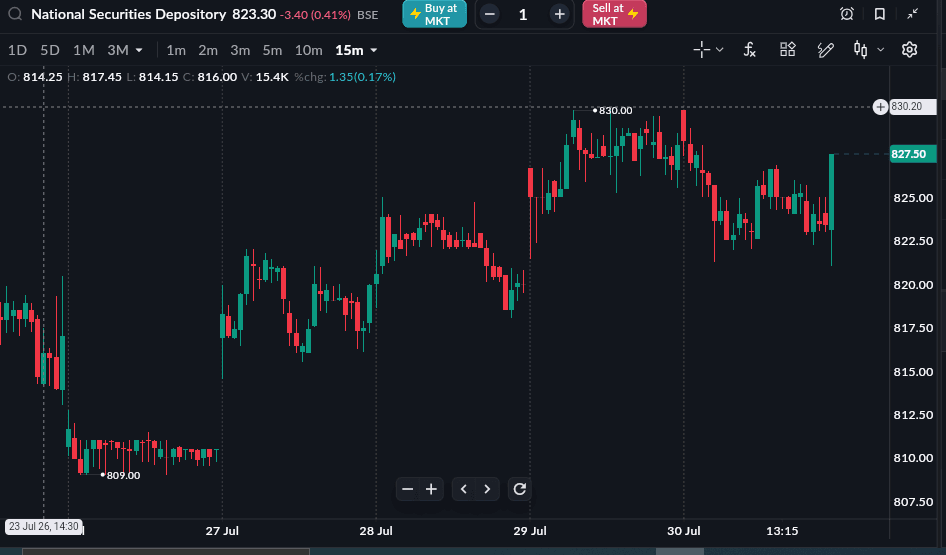Click National Securities Depository symbol name
Image resolution: width=946 pixels, height=555 pixels.
pyautogui.click(x=129, y=14)
